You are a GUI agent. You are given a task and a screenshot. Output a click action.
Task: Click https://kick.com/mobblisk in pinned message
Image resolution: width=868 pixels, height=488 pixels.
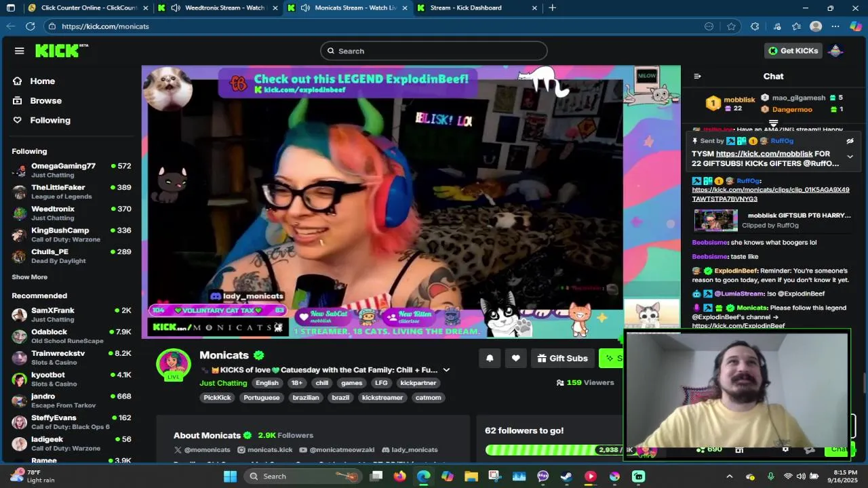tap(764, 154)
